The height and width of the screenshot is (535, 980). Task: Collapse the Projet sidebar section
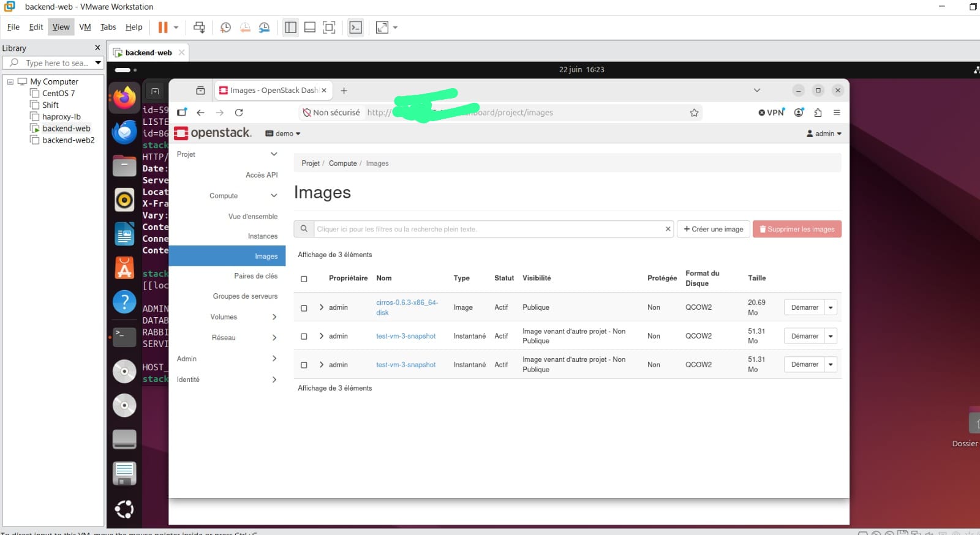pyautogui.click(x=274, y=154)
